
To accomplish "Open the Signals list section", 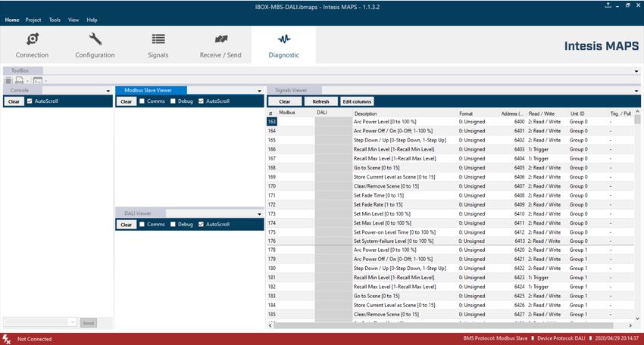I will point(158,45).
